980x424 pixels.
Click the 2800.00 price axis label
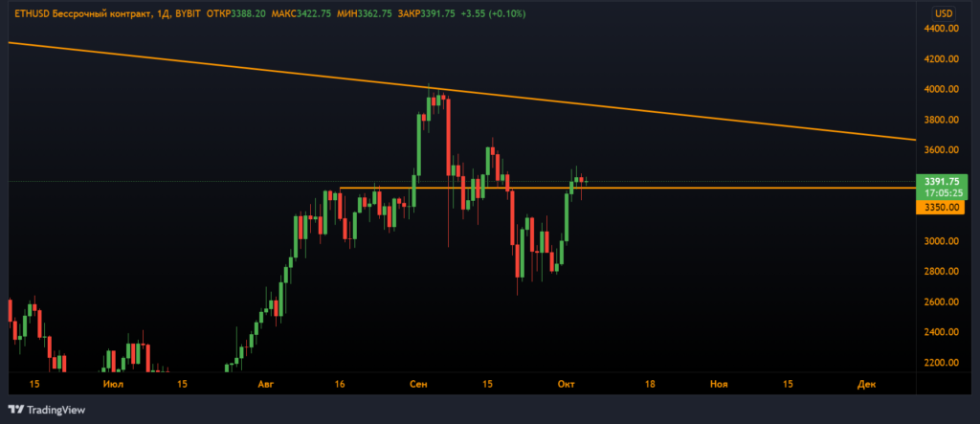click(x=940, y=272)
